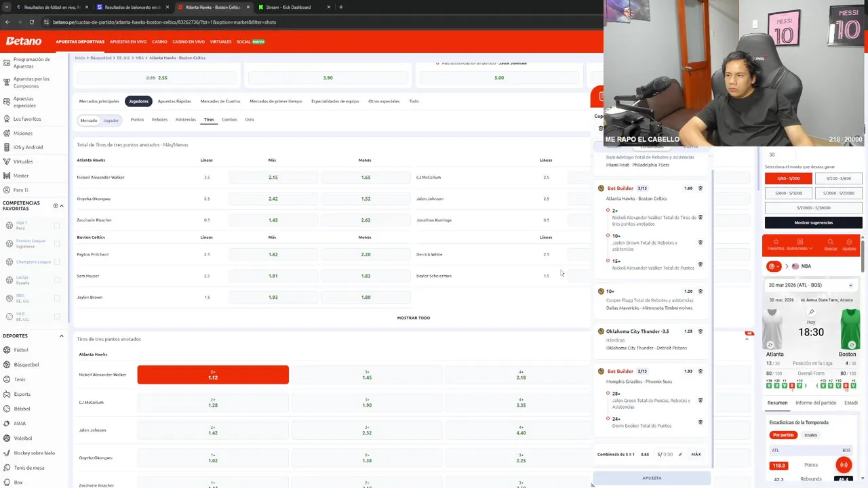Collapse the betslip panel chevron
868x488 pixels.
click(x=747, y=339)
